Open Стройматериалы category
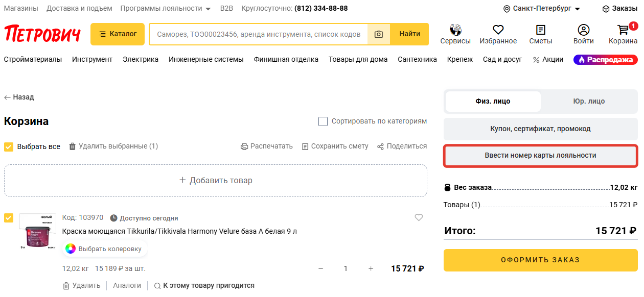644x297 pixels. pyautogui.click(x=33, y=59)
